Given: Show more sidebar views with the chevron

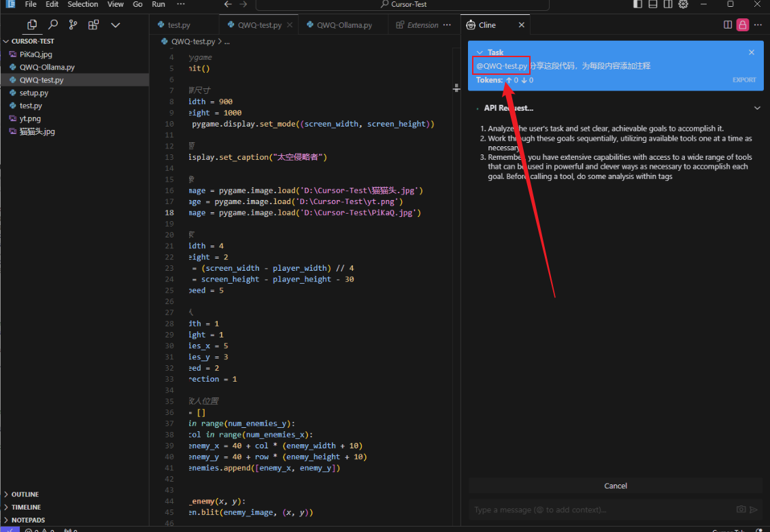Looking at the screenshot, I should [115, 25].
